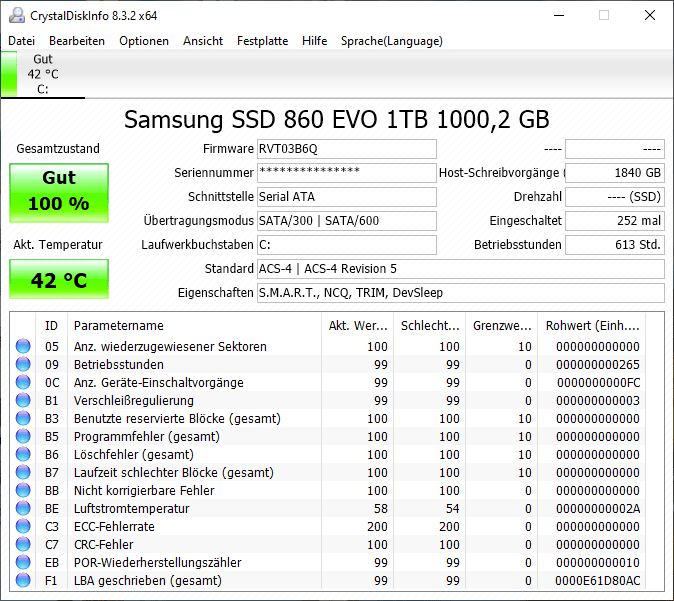Click the Eigenschaften field with S.M.A.R.T., NCQ
This screenshot has width=674, height=601.
tap(461, 293)
